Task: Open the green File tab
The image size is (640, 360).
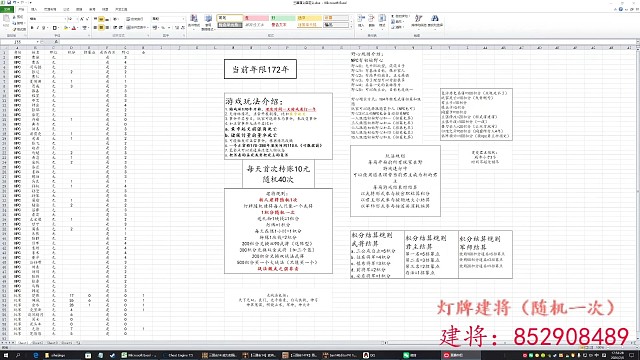Action: 7,9
